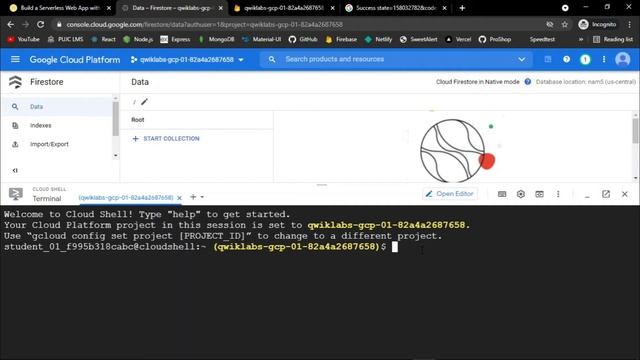Open the YouTube bookmark

tap(23, 40)
